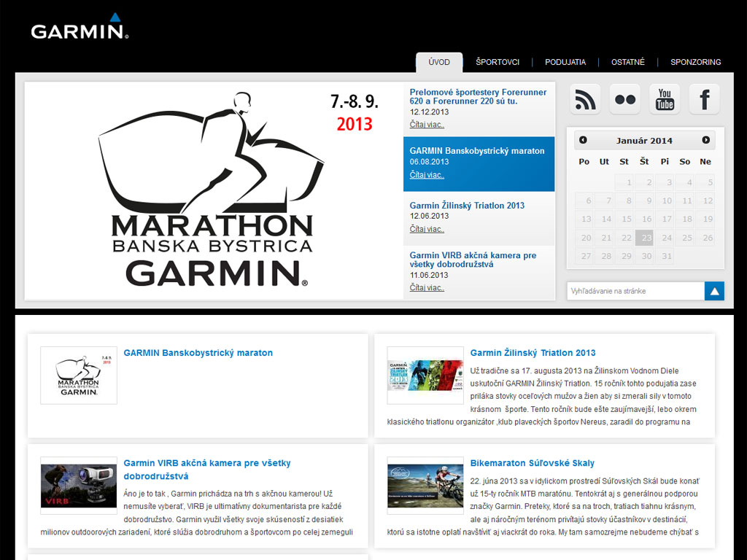Viewport: 747px width, 560px height.
Task: Open Bikemaraton Súľovské Skaly article title
Action: tap(532, 463)
